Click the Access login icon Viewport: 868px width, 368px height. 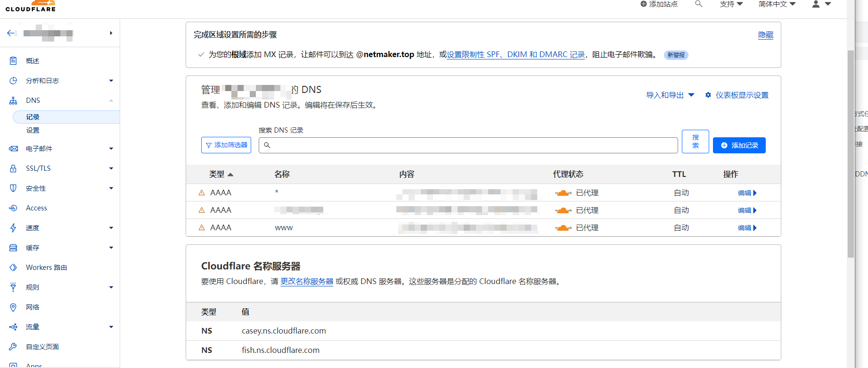point(13,208)
